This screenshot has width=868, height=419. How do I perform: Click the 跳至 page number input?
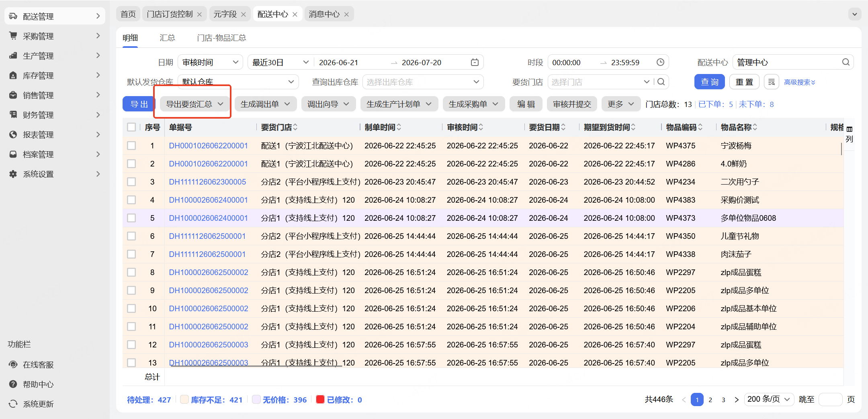click(830, 399)
